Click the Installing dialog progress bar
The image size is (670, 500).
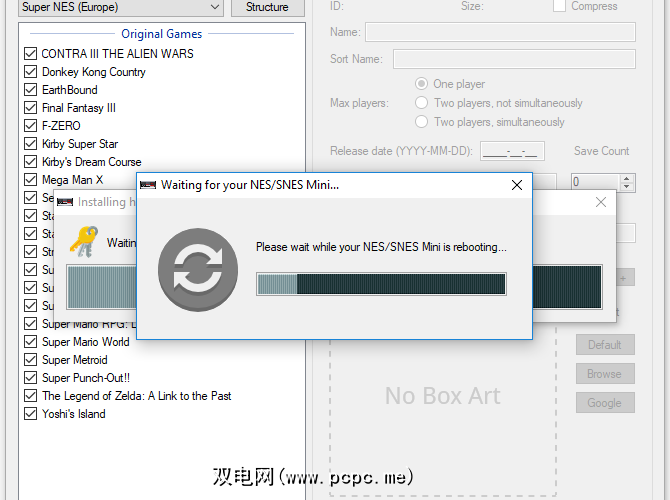[101, 286]
